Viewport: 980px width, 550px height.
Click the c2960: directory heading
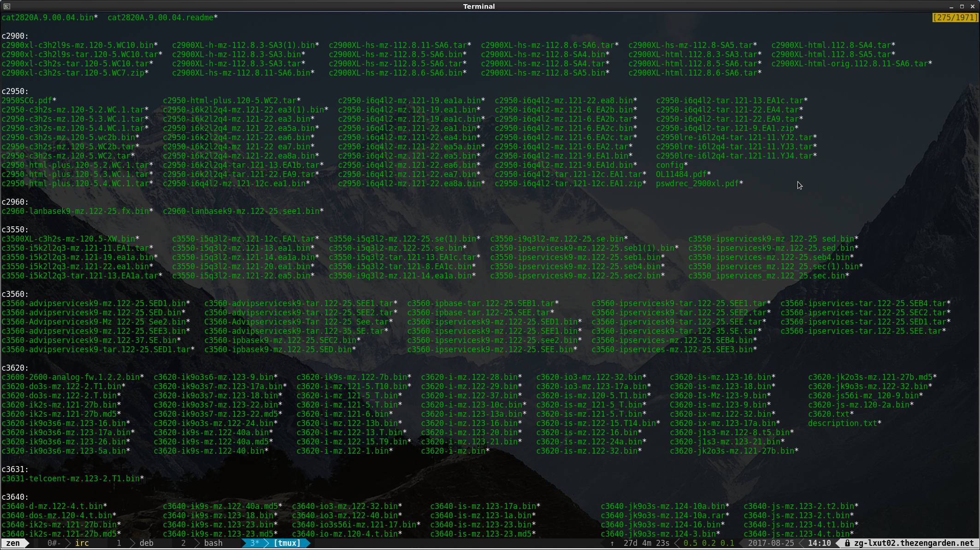point(15,202)
